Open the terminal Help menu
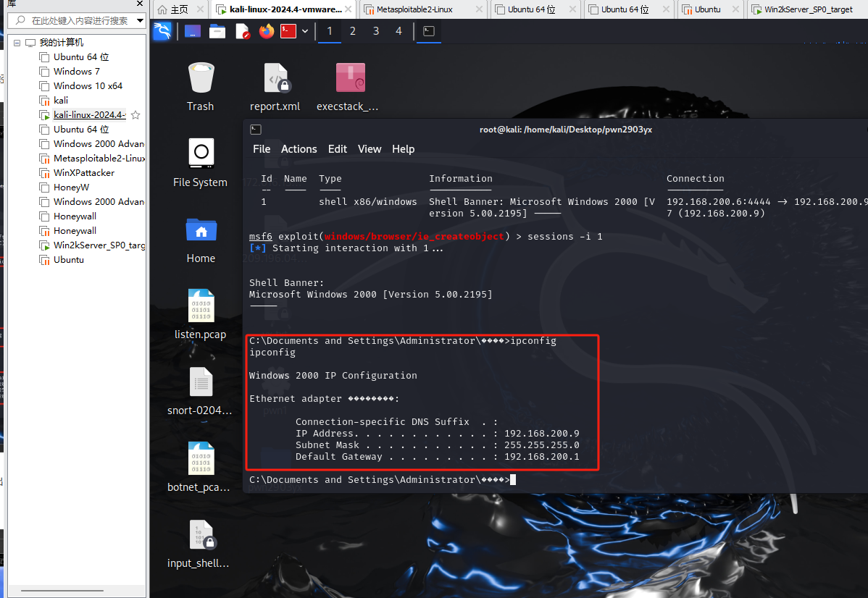 (403, 149)
